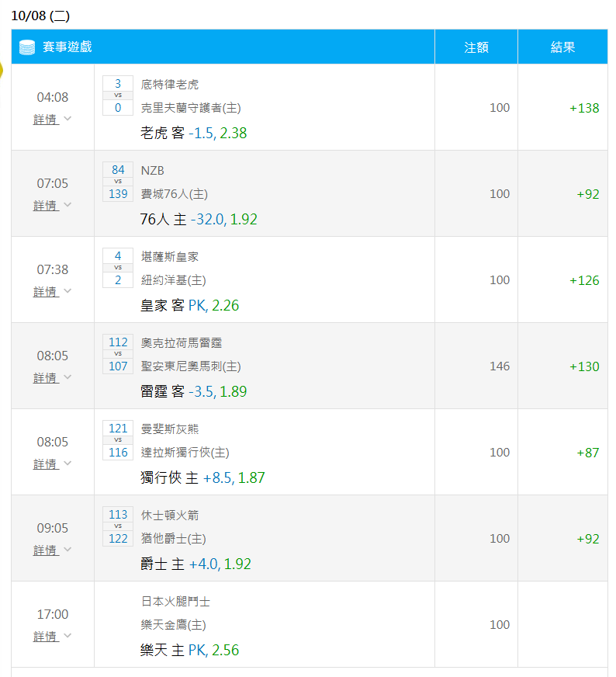The image size is (616, 677).
Task: Expand 詳情 chevron for the 07:05 NZB game
Action: coord(67,205)
